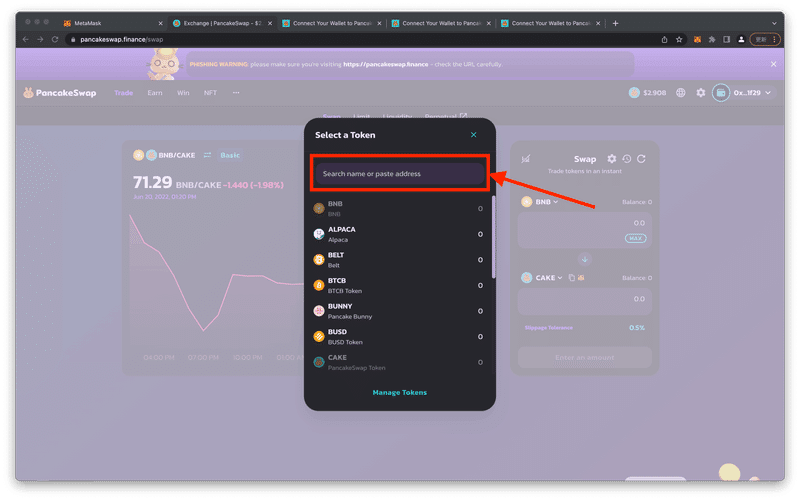Open the language globe selector
Viewport: 800px width, 500px height.
681,92
